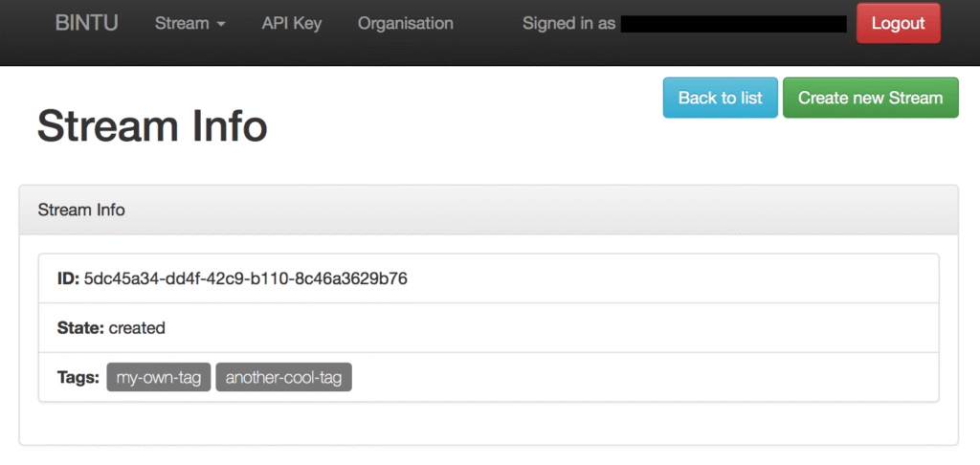The height and width of the screenshot is (465, 980).
Task: Click the green Create new Stream button
Action: (x=870, y=98)
